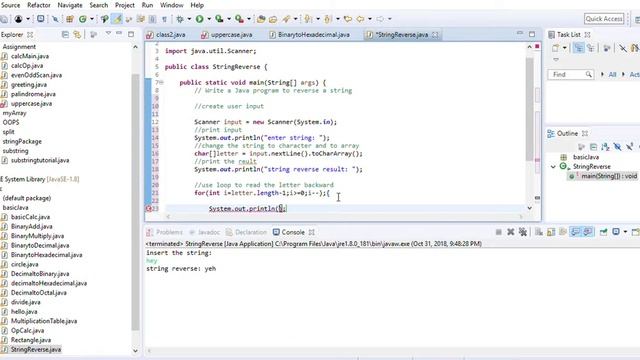Collapse StringReverse node in Outline
This screenshot has height=360, width=640.
[x=553, y=167]
